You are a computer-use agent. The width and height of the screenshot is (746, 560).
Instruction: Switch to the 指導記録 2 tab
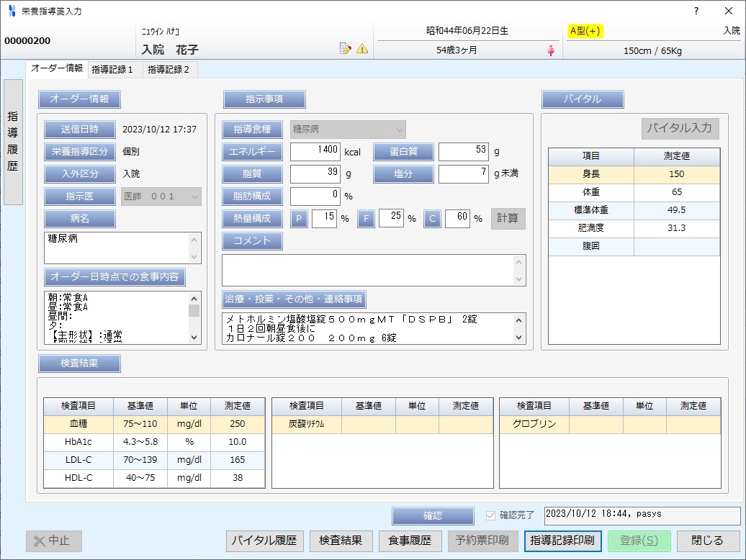[168, 69]
